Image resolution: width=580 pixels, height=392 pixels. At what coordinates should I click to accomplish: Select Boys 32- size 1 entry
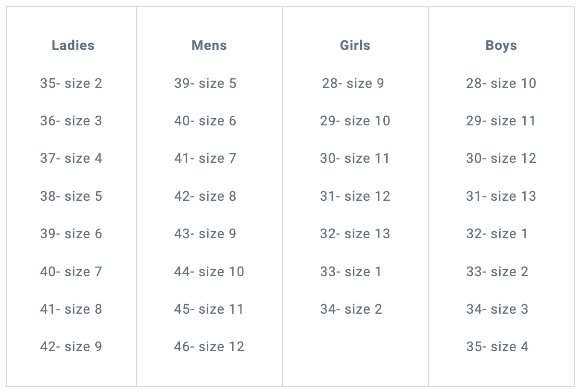(497, 233)
